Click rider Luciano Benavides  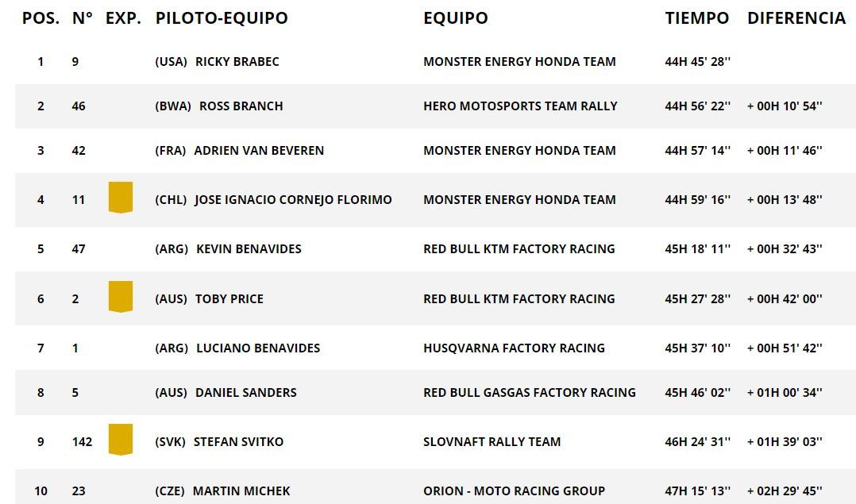click(257, 348)
